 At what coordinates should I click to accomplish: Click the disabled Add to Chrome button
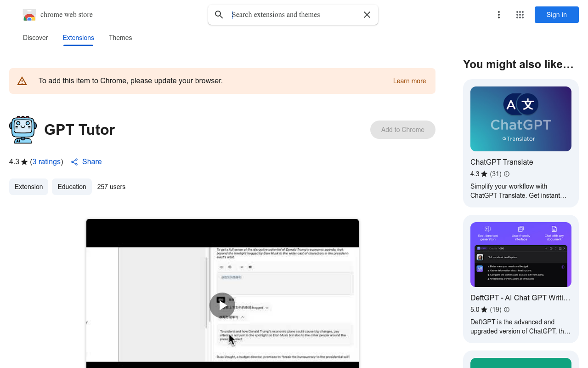pyautogui.click(x=403, y=130)
